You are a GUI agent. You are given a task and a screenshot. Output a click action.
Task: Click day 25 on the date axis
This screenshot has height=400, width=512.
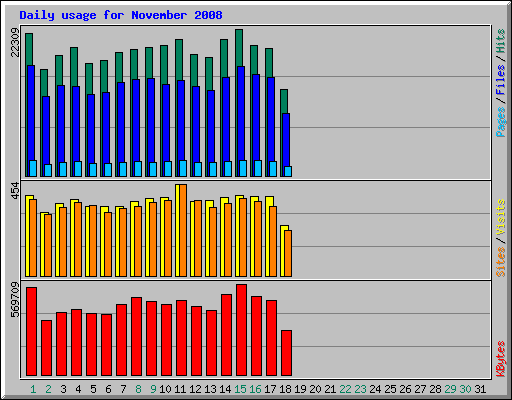[x=390, y=389]
